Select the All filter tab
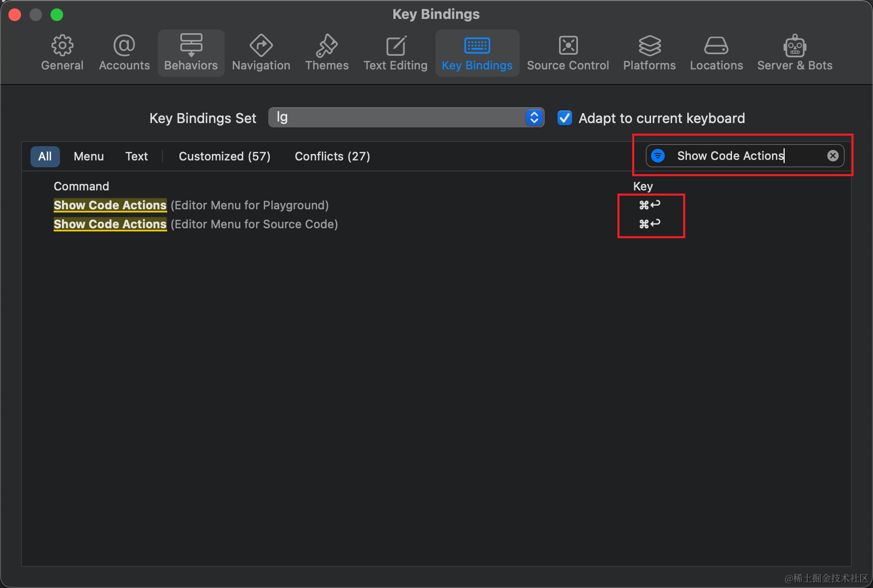Image resolution: width=873 pixels, height=588 pixels. coord(45,156)
